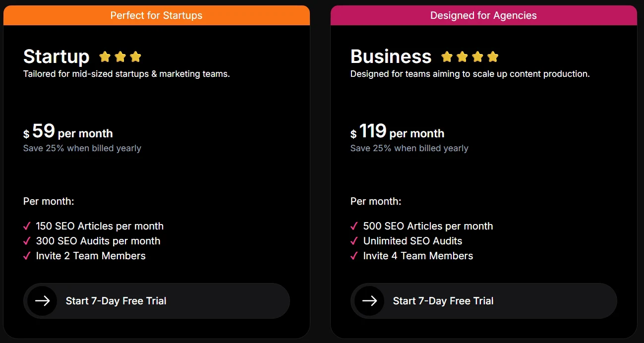Click the 300 SEO Audits list item
Screen dimensions: 644x343
click(98, 241)
